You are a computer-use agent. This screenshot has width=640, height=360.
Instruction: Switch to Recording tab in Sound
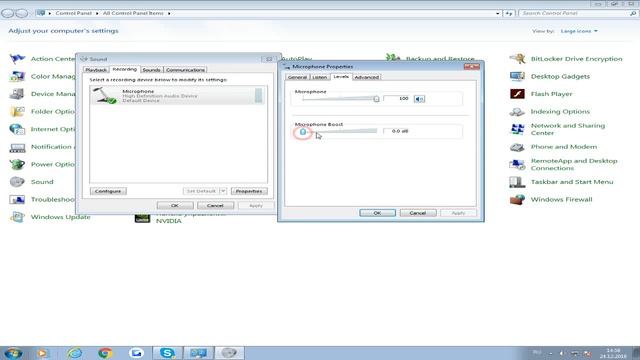pos(124,69)
